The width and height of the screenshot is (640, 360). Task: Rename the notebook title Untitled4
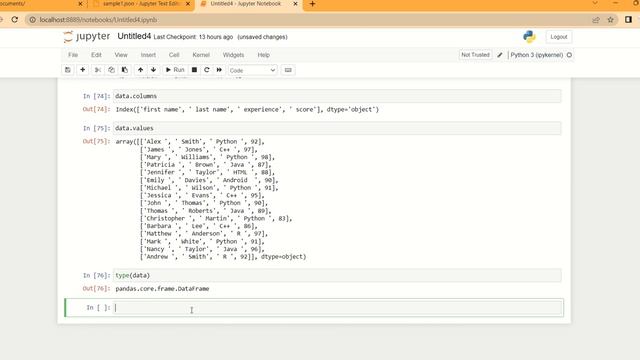tap(134, 36)
